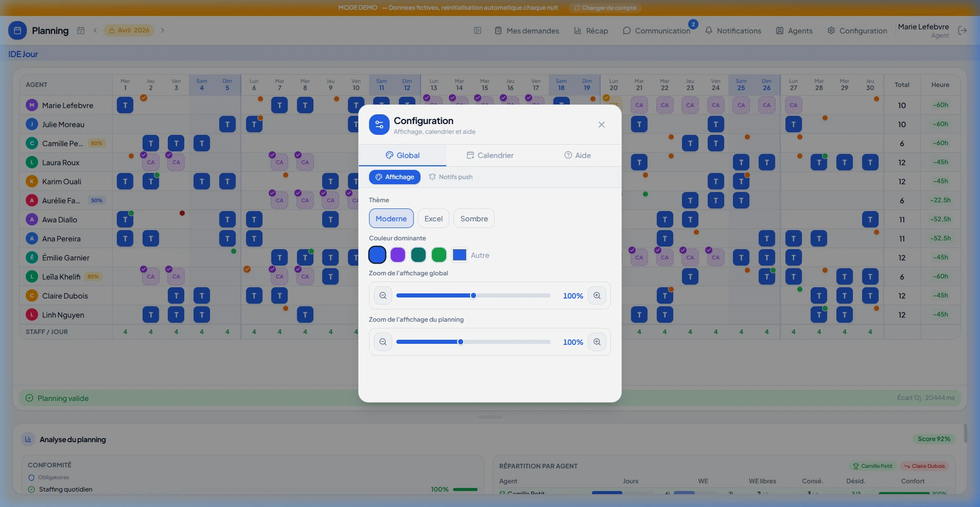Open the Avril 2026 month selector
The height and width of the screenshot is (507, 980).
pyautogui.click(x=129, y=30)
